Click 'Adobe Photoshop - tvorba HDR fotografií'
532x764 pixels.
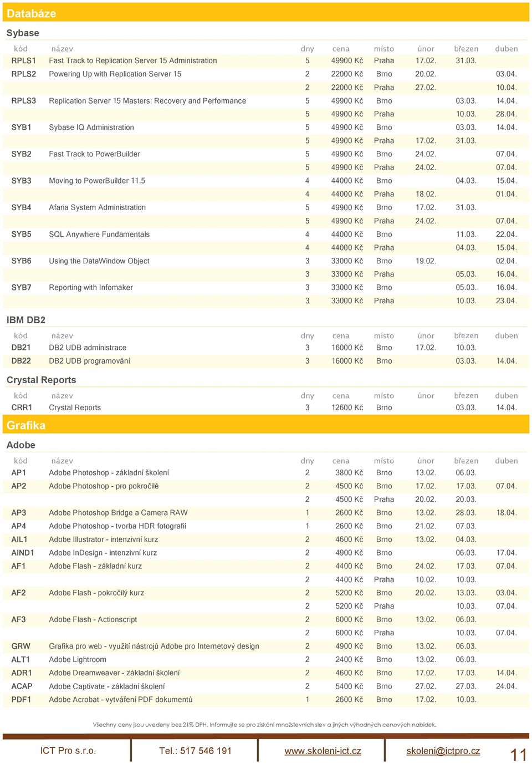pos(117,526)
